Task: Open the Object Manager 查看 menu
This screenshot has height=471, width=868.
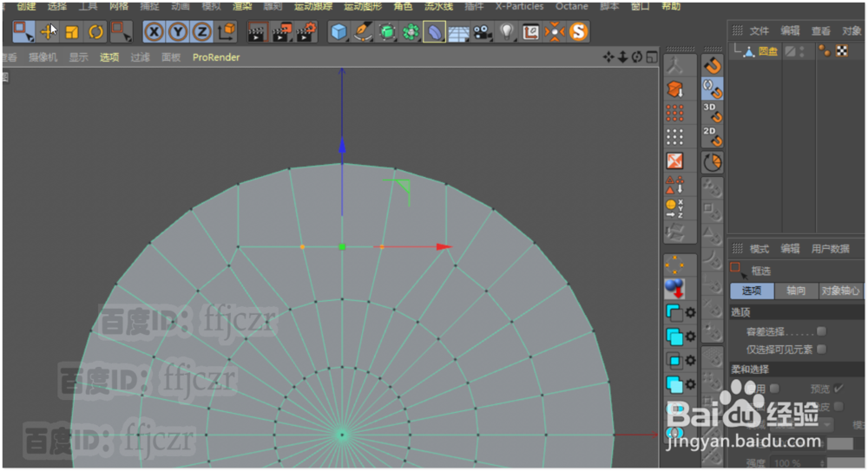Action: pyautogui.click(x=821, y=31)
